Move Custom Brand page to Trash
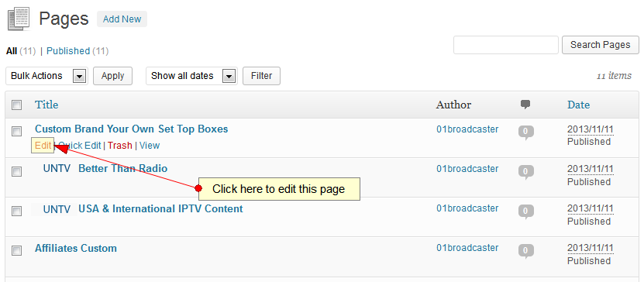The image size is (644, 282). pyautogui.click(x=120, y=146)
